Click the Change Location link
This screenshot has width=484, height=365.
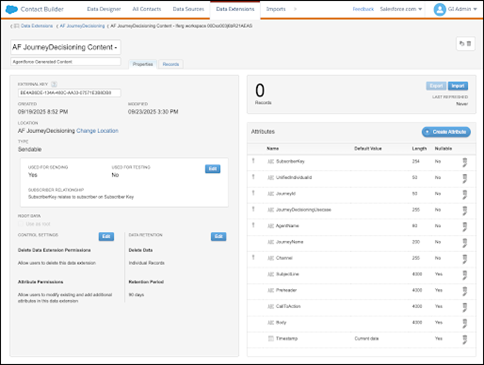click(x=97, y=131)
